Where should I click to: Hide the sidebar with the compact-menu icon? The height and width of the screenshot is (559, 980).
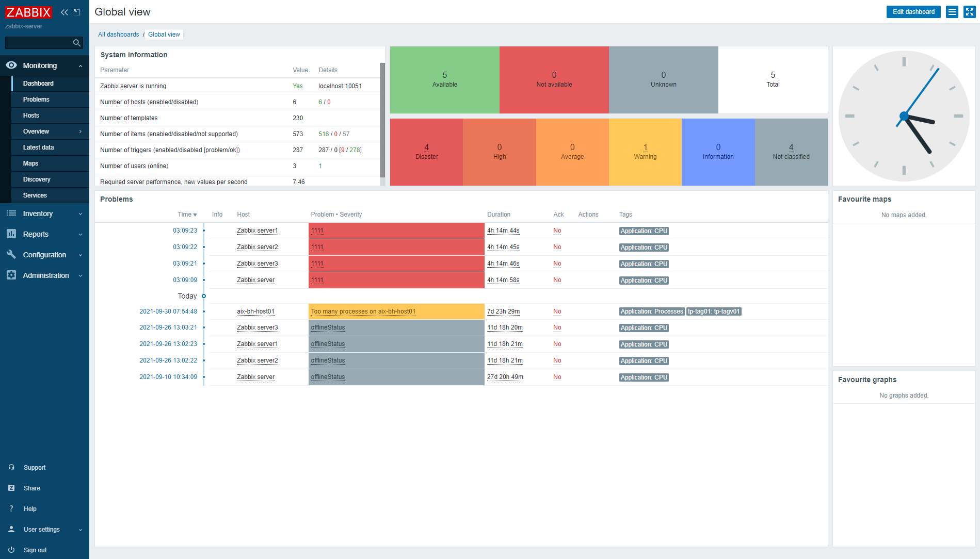pyautogui.click(x=77, y=12)
